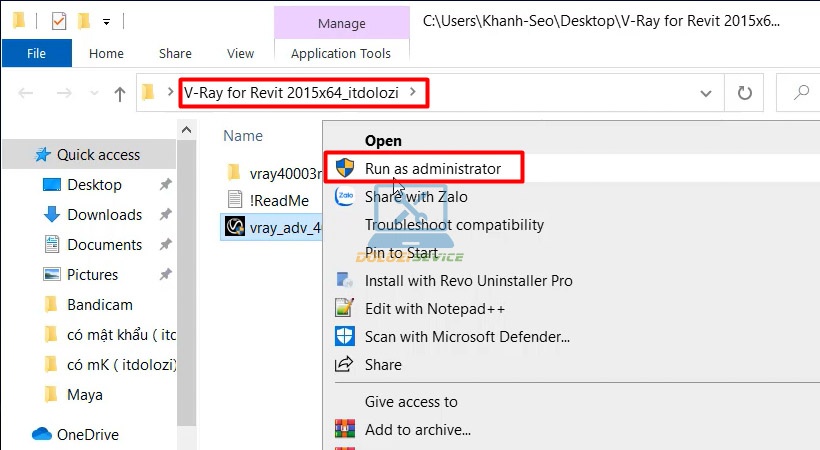
Task: Go back with the Back arrow
Action: point(26,93)
